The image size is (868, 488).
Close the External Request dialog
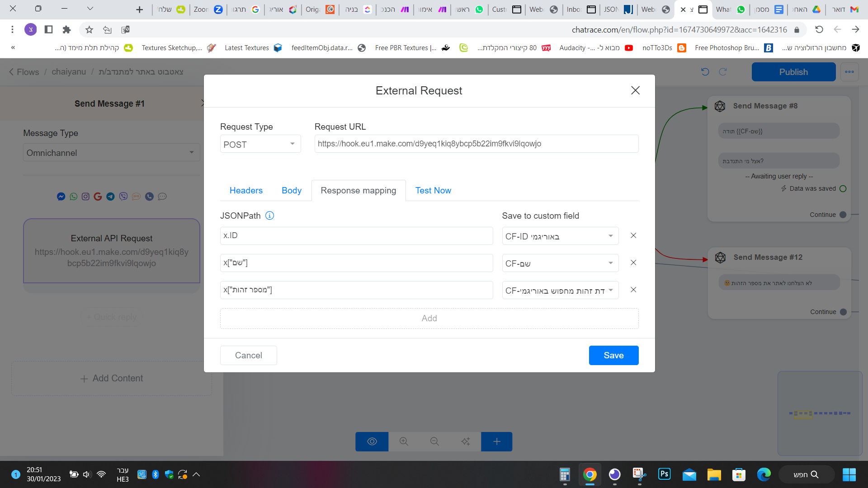(635, 90)
